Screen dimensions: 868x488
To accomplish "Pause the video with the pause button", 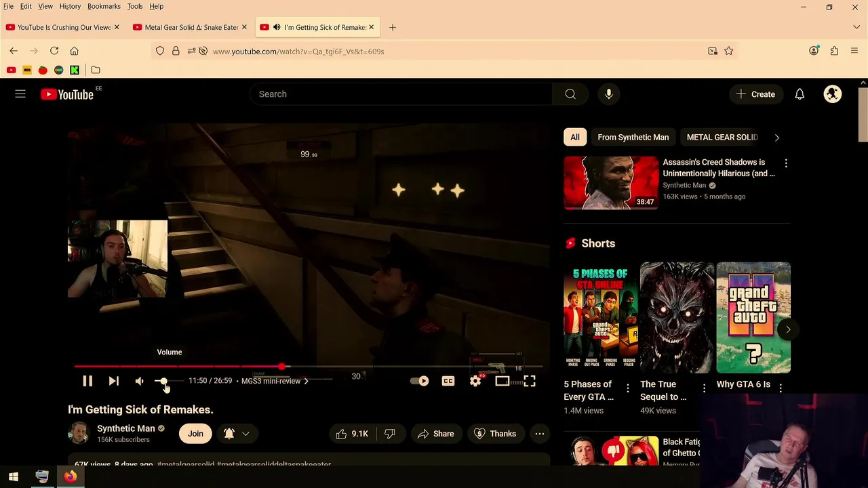I will coord(87,381).
